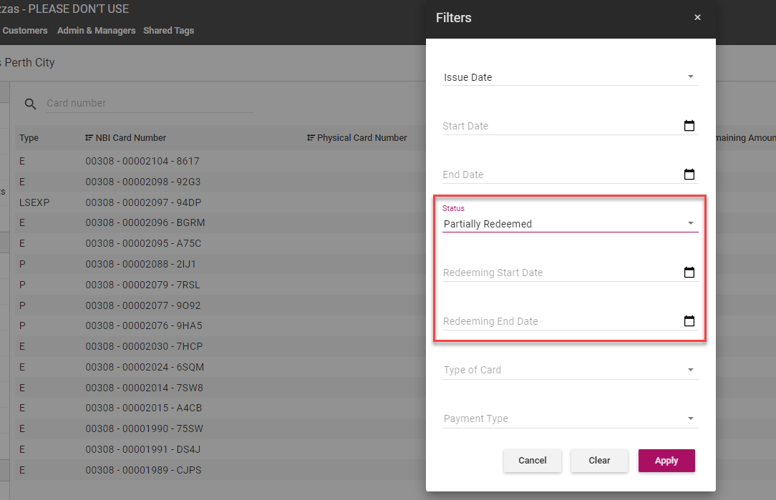Open the Start Date calendar picker
The image size is (776, 500).
click(x=689, y=126)
